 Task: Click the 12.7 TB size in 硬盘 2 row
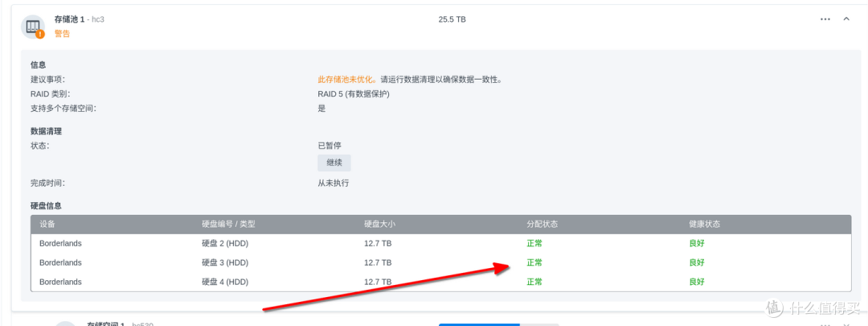pyautogui.click(x=378, y=243)
